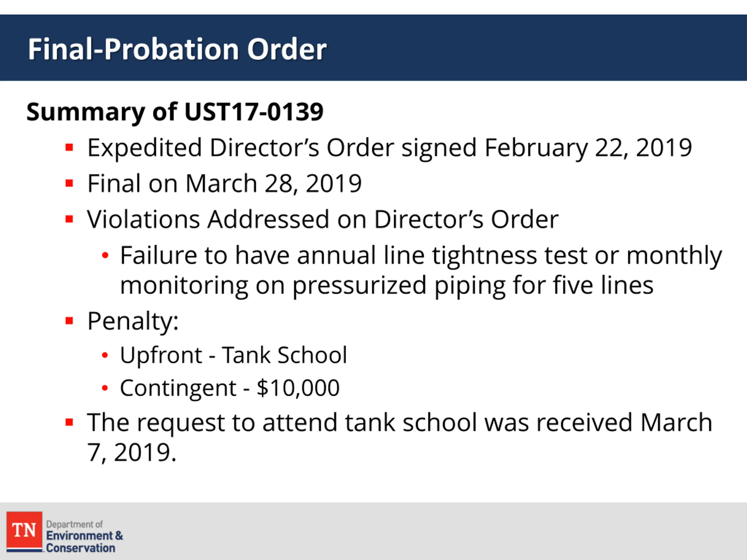747x560 pixels.
Task: Click the red bullet before Violations Addressed
Action: pyautogui.click(x=69, y=219)
